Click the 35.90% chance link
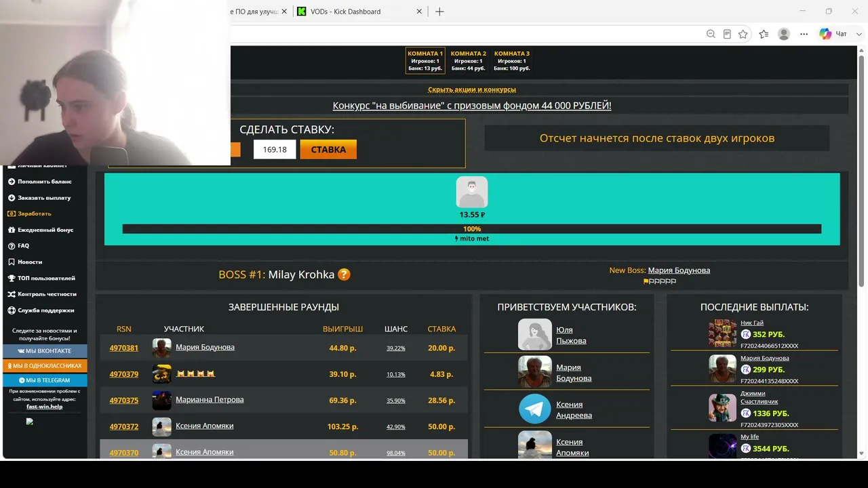 pyautogui.click(x=396, y=401)
